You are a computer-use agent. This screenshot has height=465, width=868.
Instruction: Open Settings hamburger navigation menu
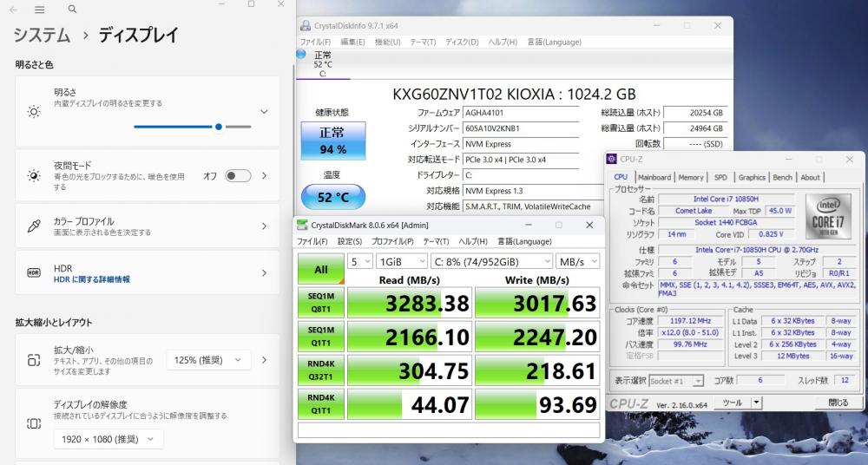coord(40,9)
